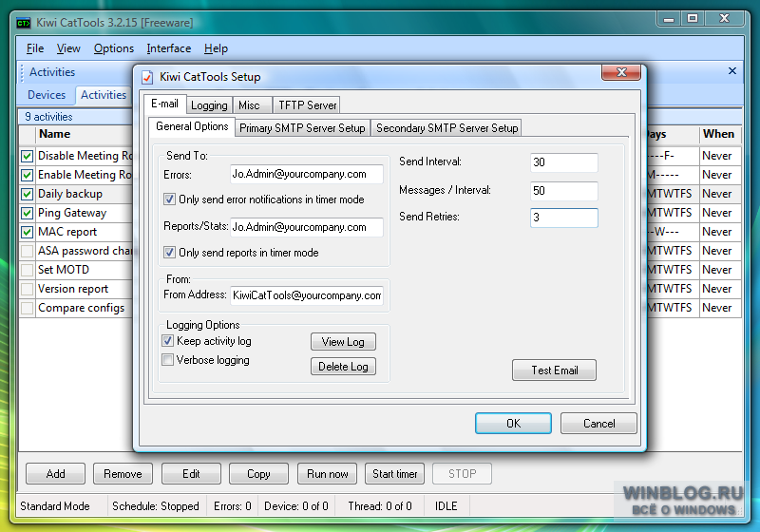Click the Add activity button
The height and width of the screenshot is (532, 760).
coord(56,474)
